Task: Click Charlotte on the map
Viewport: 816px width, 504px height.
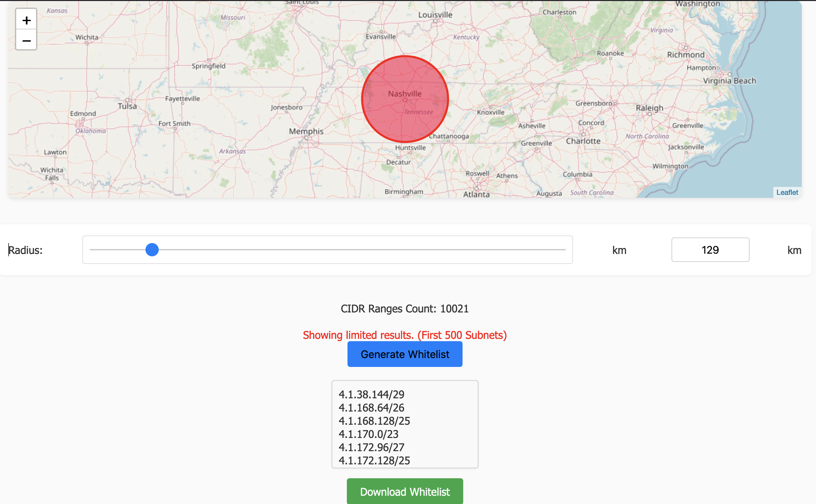Action: point(583,141)
